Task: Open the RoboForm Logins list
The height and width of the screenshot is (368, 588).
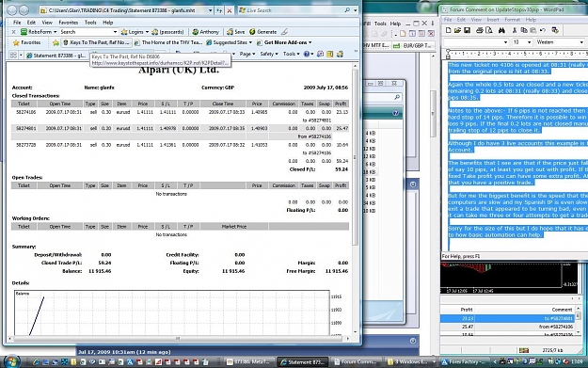Action: tap(135, 32)
